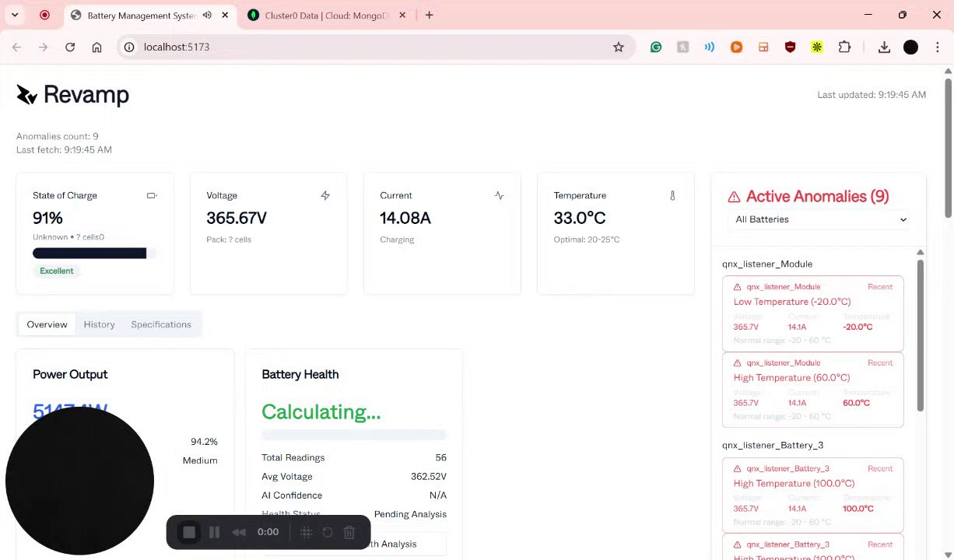
Task: Click the Anomalies count: 9 text
Action: pos(58,136)
